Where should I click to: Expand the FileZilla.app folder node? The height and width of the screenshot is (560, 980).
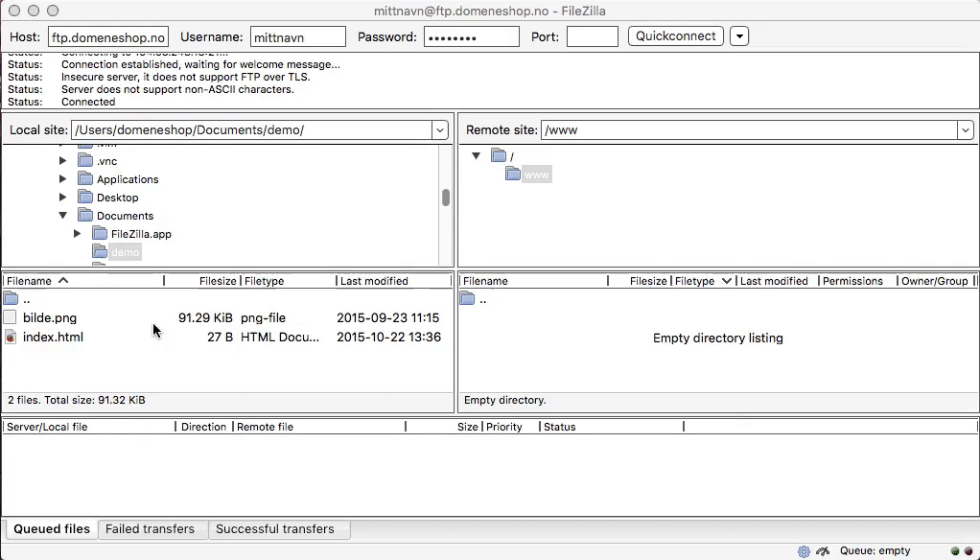coord(78,234)
